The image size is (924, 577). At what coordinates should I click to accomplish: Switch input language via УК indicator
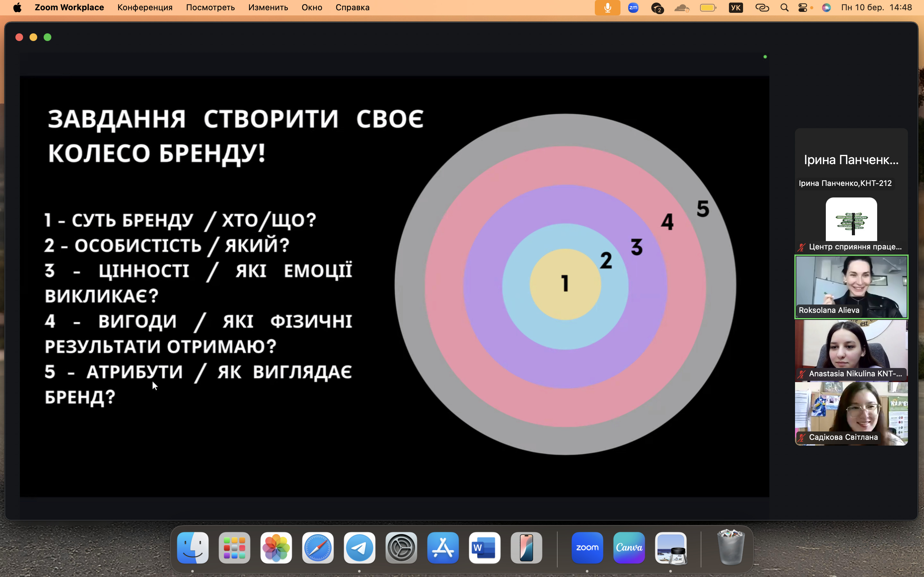pos(735,8)
